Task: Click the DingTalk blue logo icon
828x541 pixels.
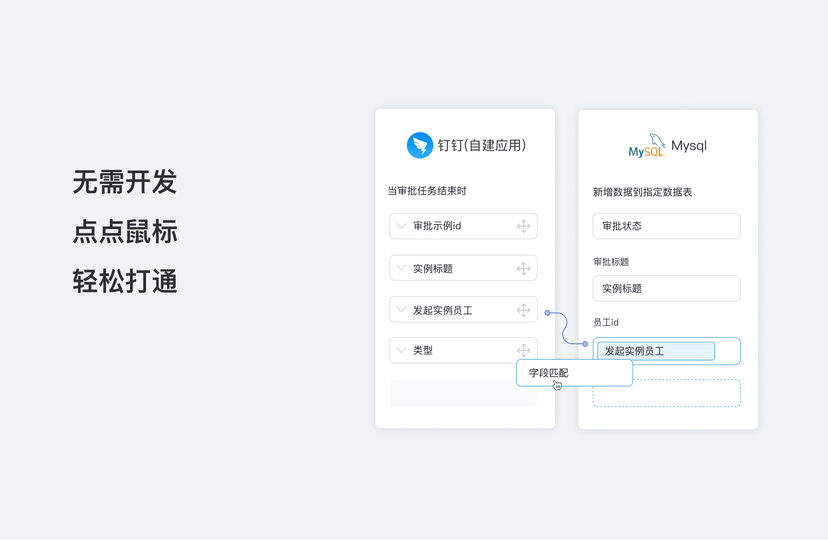Action: coord(420,145)
